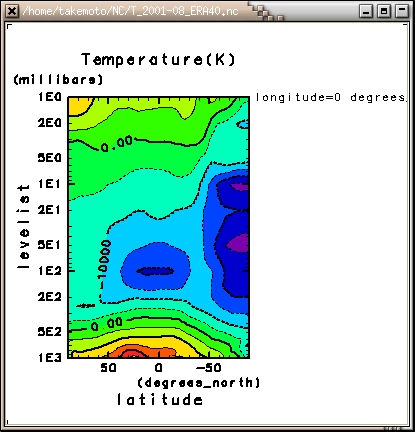Click the rightmost title bar shade button

pos(402,11)
